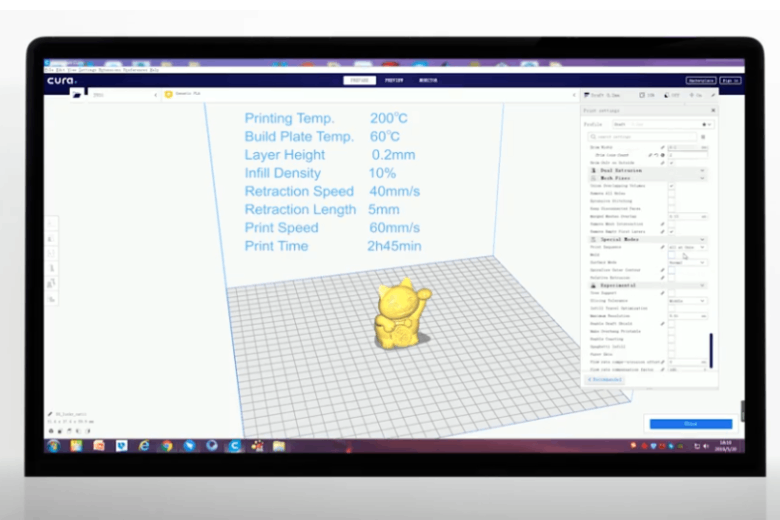
Task: Click the Marketplace button
Action: pos(698,80)
